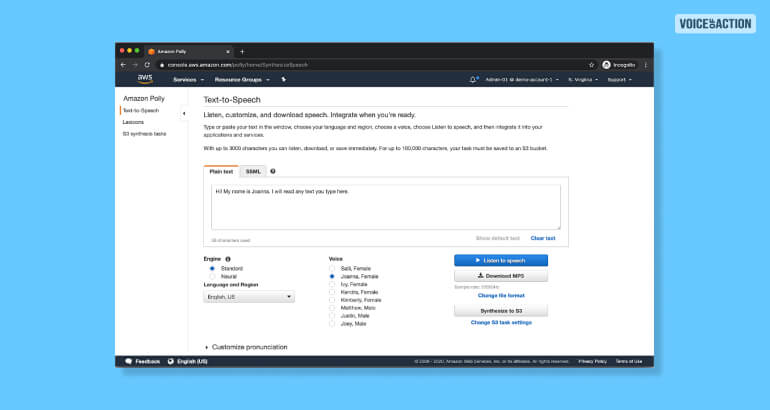Open the account name dropdown

tap(522, 80)
